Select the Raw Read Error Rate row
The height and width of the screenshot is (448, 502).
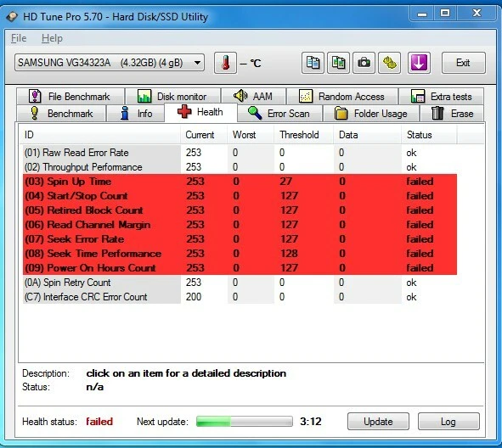coord(240,153)
